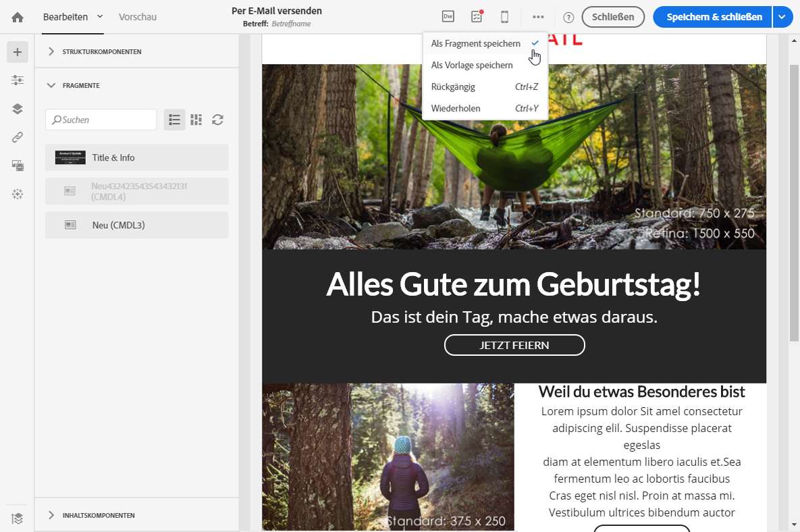Open the Speichern & schließen dropdown arrow
This screenshot has width=800, height=532.
click(x=782, y=17)
